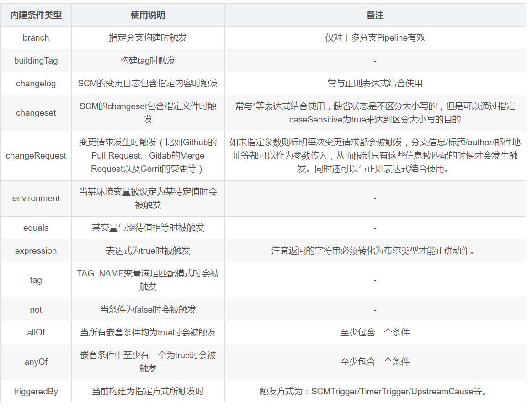Click the 内建条件类型 column header
The height and width of the screenshot is (409, 532).
tap(36, 15)
